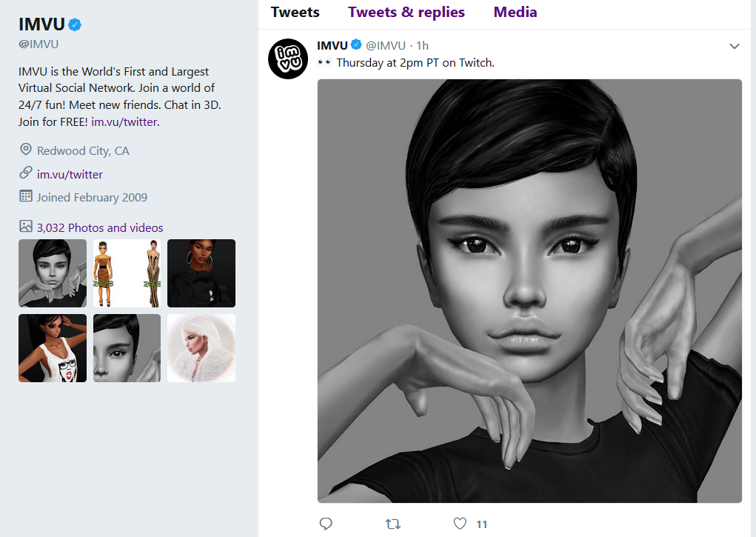Open the im.vu/twitter website link below location
This screenshot has height=537, width=756.
(70, 174)
